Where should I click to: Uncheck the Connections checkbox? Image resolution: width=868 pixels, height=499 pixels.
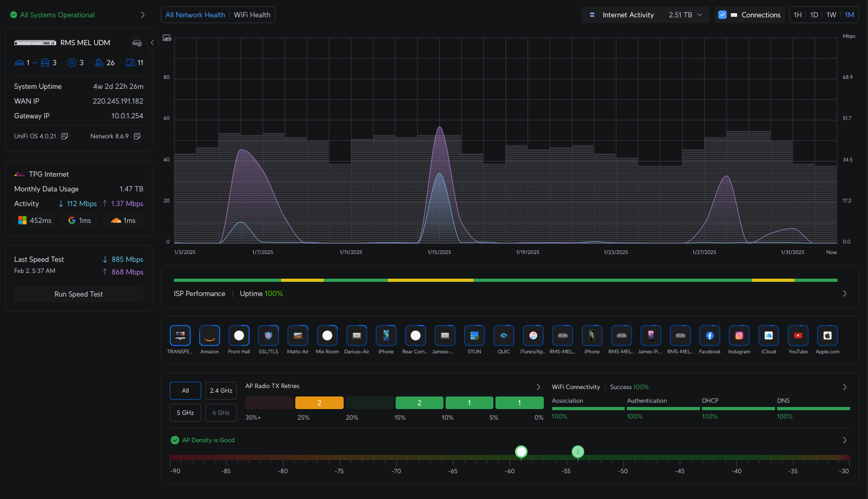[722, 15]
